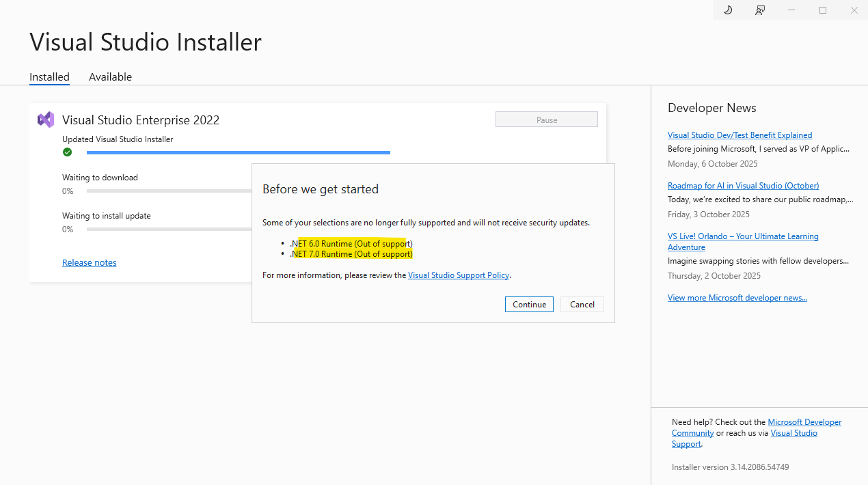Click the Waiting to download label
The height and width of the screenshot is (485, 868).
(x=100, y=178)
